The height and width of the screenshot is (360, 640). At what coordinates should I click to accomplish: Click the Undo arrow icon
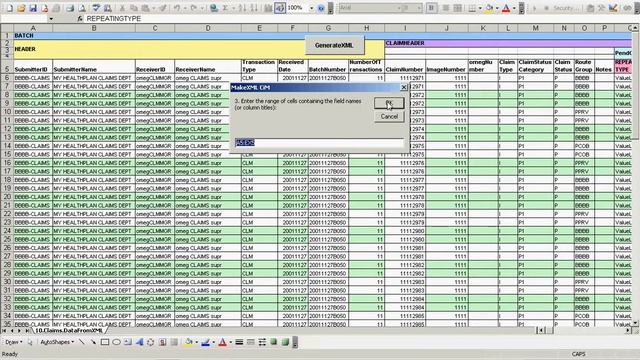(177, 8)
